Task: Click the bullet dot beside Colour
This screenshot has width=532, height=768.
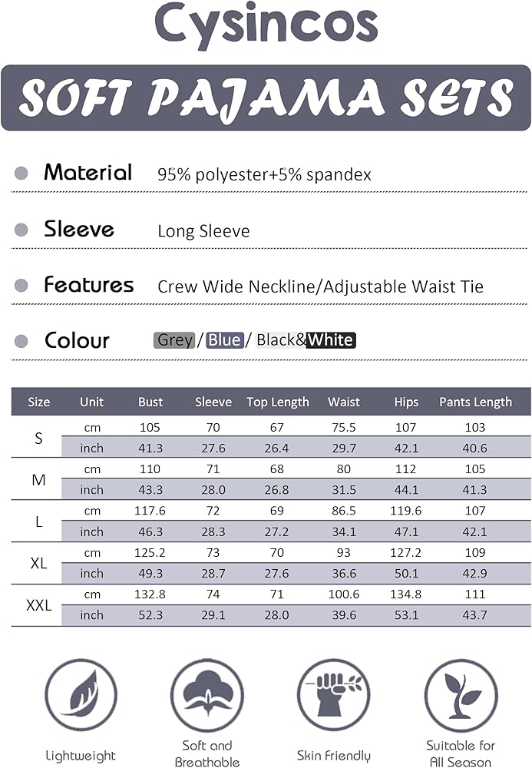Action: pyautogui.click(x=21, y=341)
